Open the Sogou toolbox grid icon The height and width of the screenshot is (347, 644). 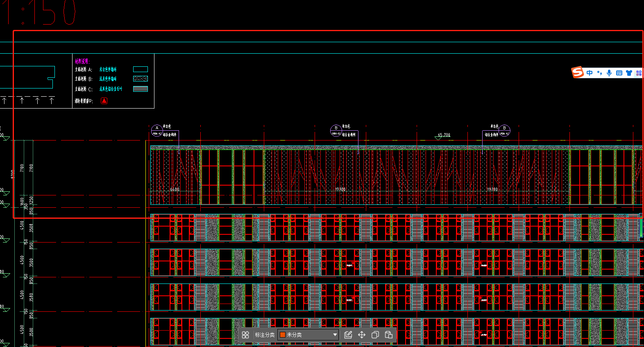point(639,73)
